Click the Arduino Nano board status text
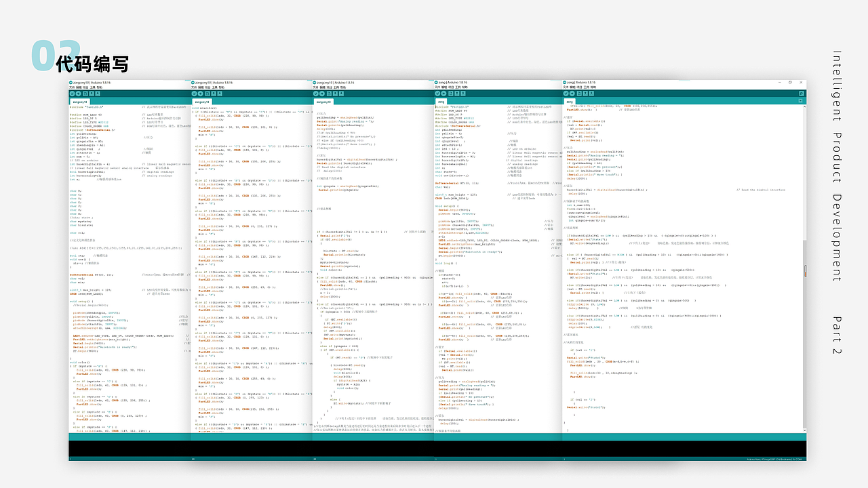The width and height of the screenshot is (868, 488). coord(776,459)
